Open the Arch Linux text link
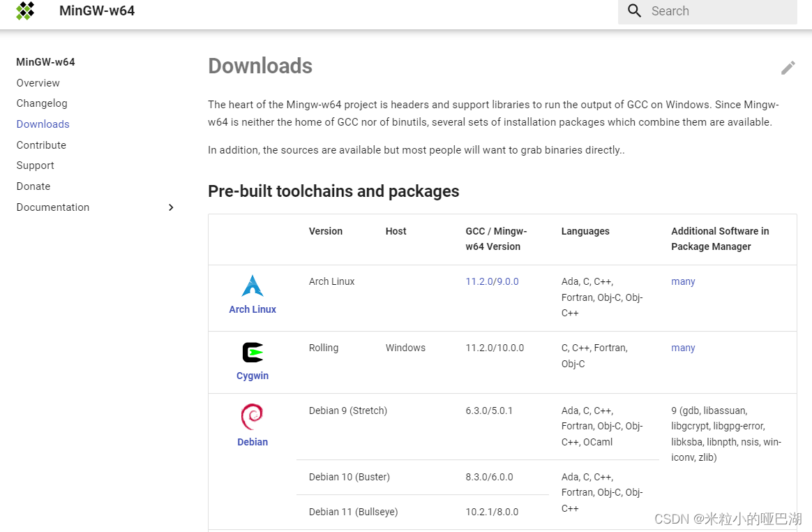This screenshot has height=532, width=812. click(x=253, y=309)
